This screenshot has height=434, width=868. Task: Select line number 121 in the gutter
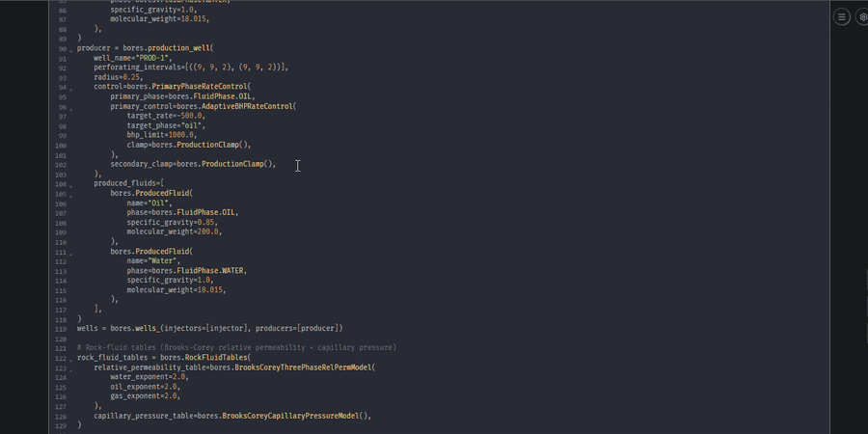coord(61,347)
